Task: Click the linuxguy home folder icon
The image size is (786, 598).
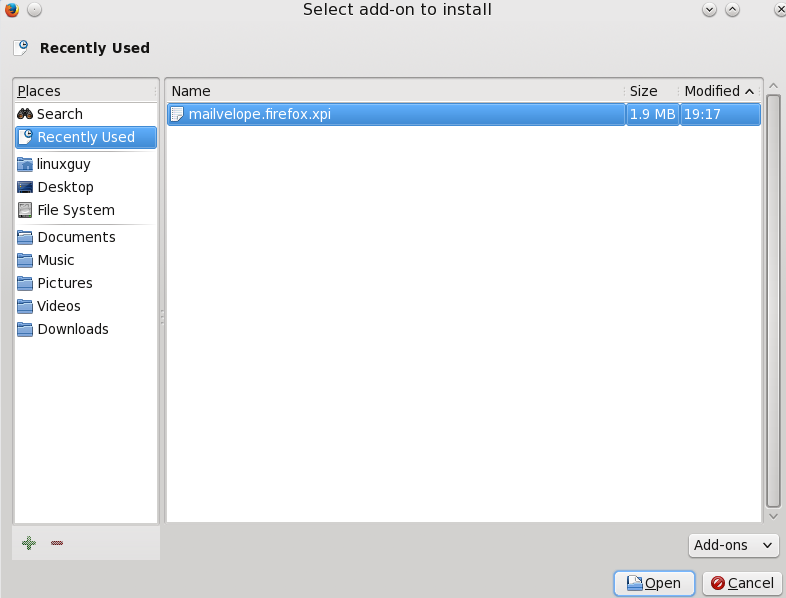Action: [25, 164]
